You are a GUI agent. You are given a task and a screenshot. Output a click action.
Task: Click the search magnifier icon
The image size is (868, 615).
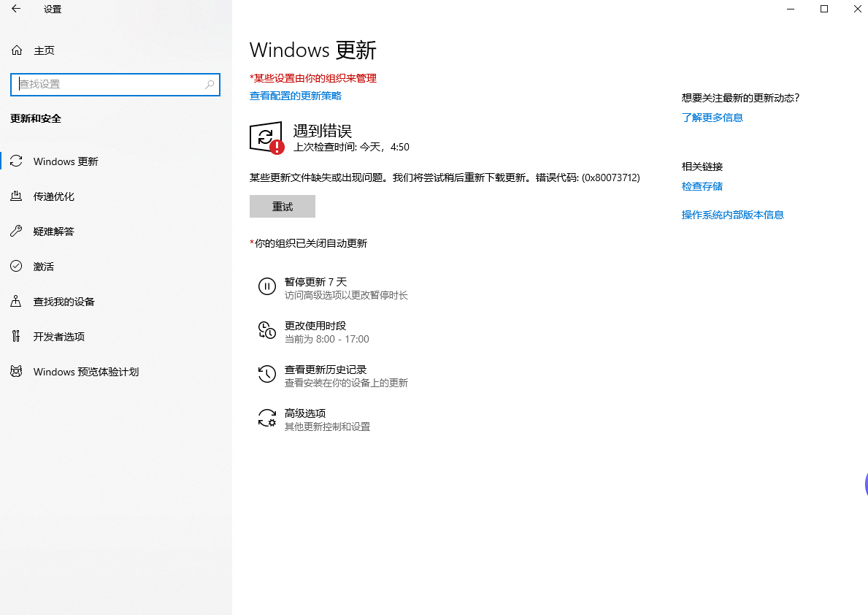tap(210, 84)
